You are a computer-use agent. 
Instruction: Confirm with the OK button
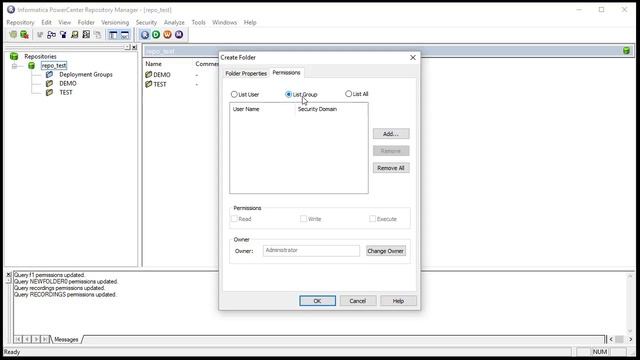point(318,301)
